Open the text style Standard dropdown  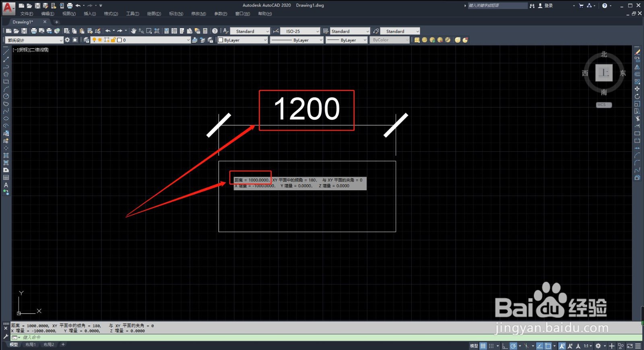[x=250, y=31]
